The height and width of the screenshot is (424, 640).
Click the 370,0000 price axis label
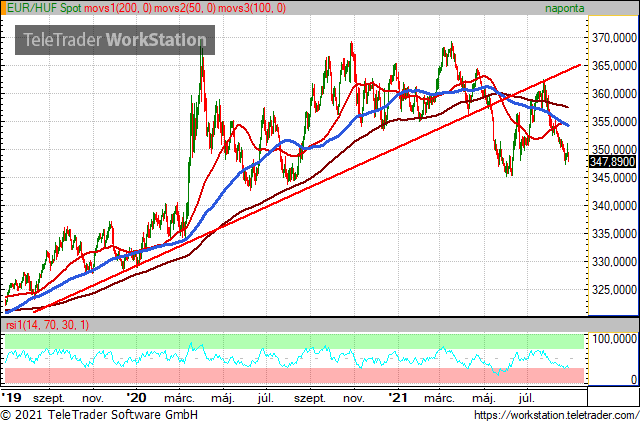[614, 38]
